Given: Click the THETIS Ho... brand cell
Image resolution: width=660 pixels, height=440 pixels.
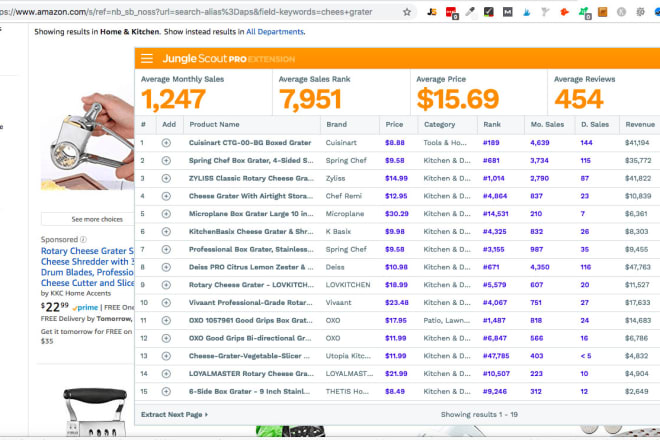Looking at the screenshot, I should (x=347, y=392).
